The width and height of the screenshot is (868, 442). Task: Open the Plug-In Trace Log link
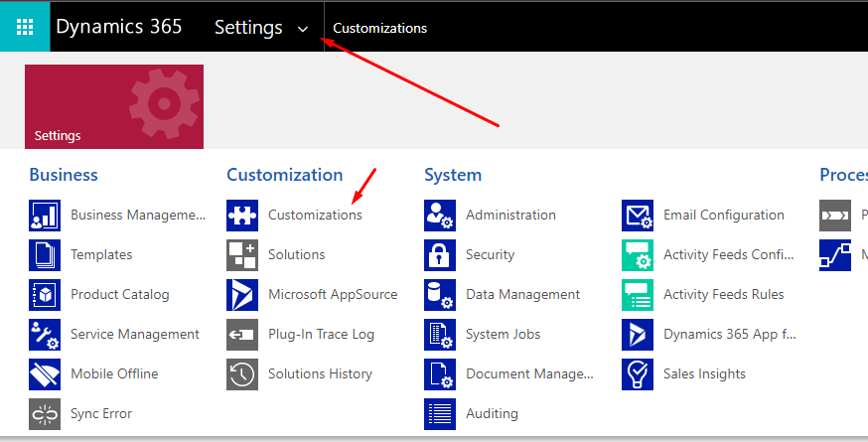321,334
